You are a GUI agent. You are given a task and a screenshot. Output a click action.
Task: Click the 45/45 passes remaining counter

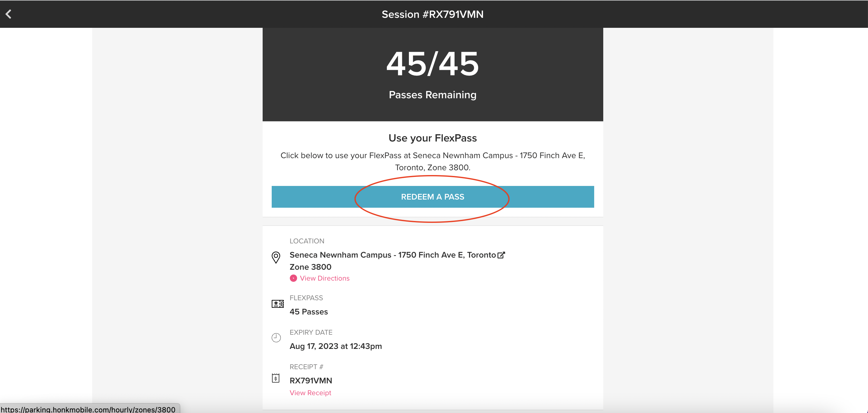tap(432, 64)
